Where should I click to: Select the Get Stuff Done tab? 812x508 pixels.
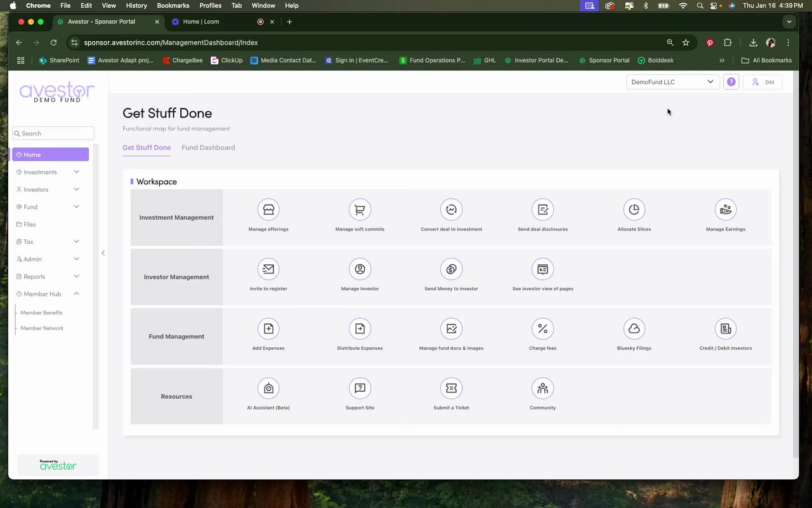[147, 147]
